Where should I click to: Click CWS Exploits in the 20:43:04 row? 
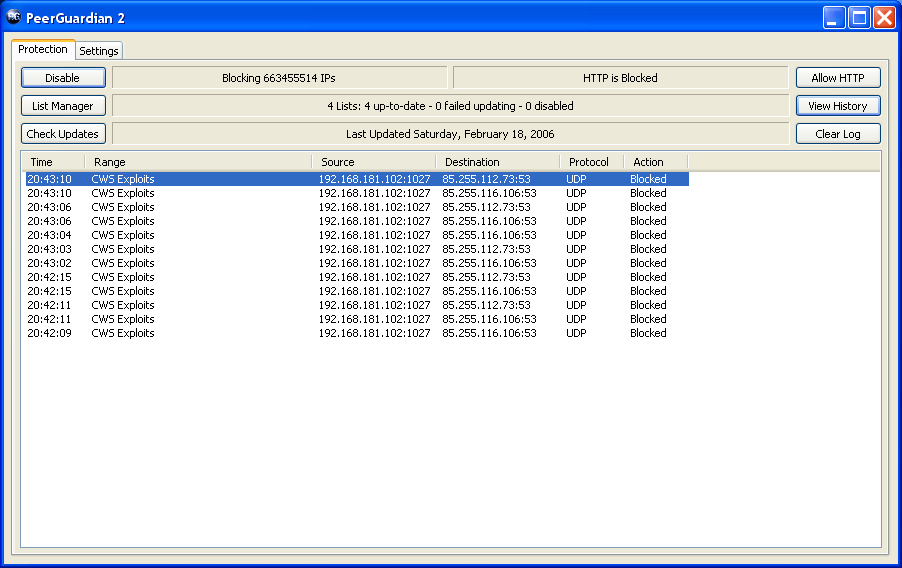pyautogui.click(x=123, y=235)
